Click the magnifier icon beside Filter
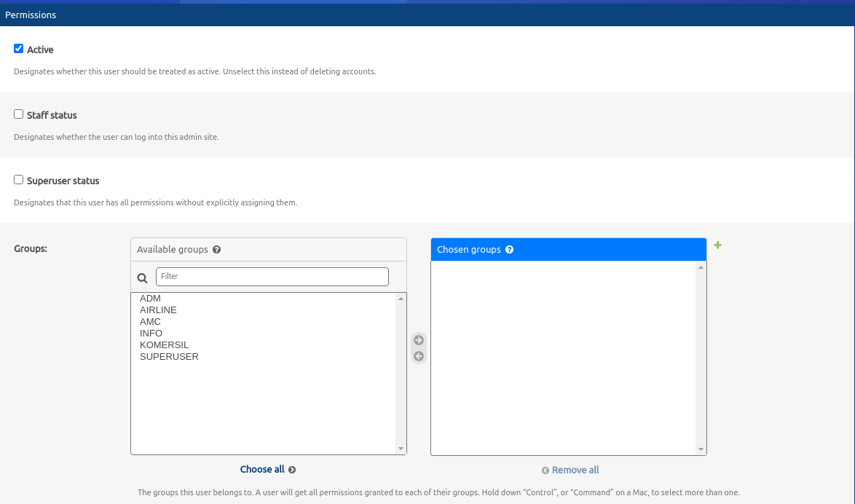Screen dimensions: 855x504 143,277
